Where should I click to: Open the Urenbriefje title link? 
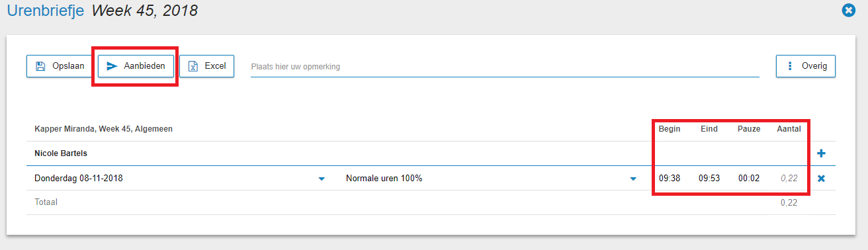point(46,11)
